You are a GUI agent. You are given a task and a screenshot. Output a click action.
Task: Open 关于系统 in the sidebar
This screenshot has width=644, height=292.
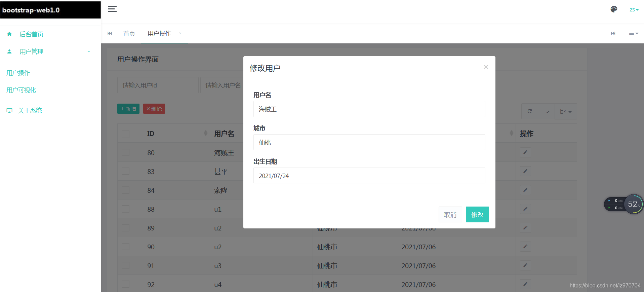pos(30,110)
